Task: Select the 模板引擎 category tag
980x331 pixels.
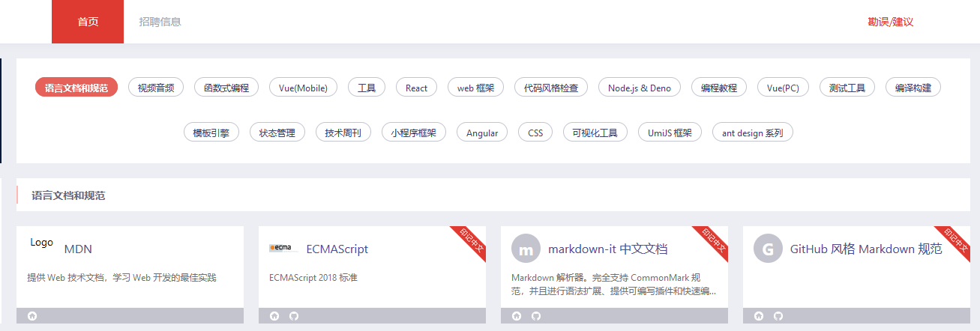Action: coord(211,133)
